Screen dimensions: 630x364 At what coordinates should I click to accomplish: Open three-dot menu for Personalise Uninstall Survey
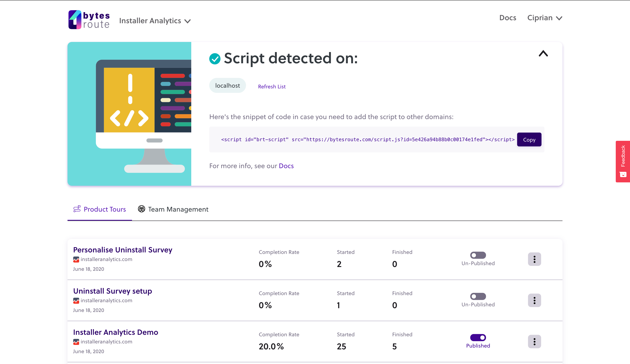534,259
